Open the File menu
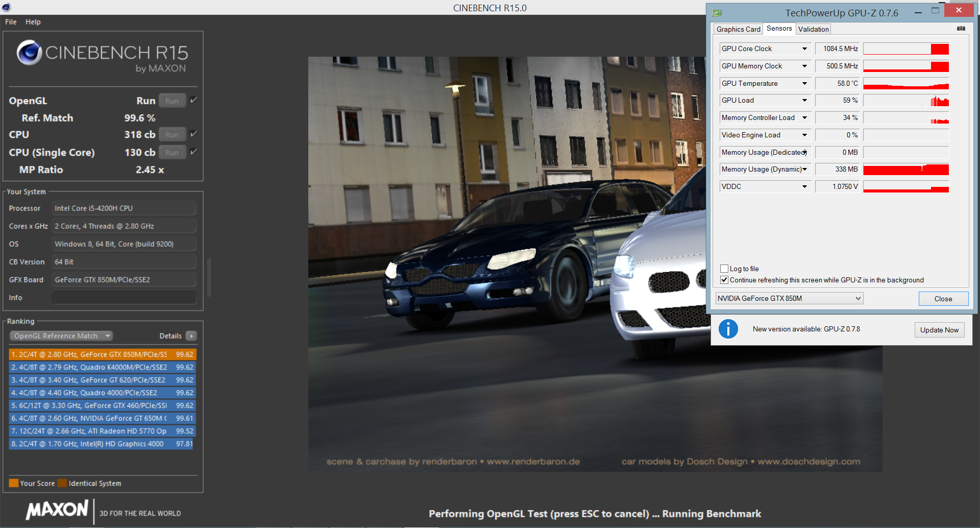Image resolution: width=980 pixels, height=528 pixels. coord(11,22)
